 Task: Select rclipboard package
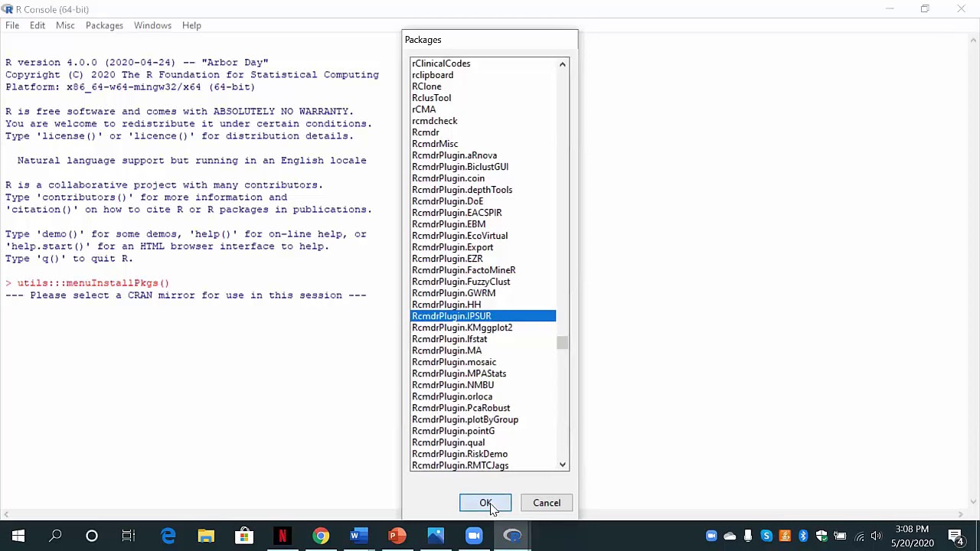[x=483, y=75]
